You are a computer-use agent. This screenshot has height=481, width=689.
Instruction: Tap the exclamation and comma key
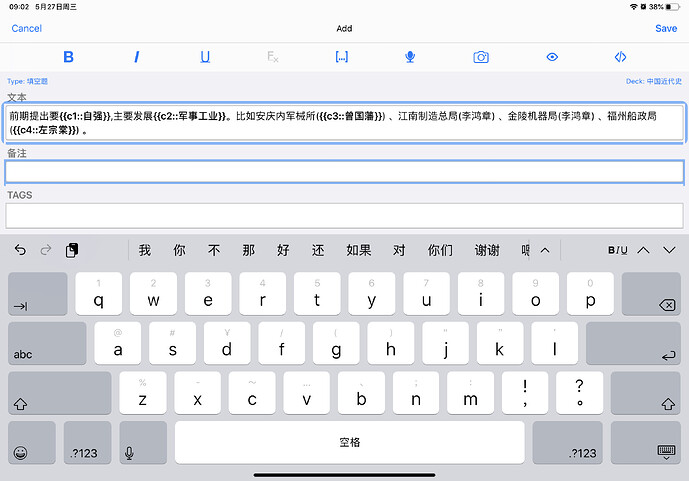coord(525,393)
